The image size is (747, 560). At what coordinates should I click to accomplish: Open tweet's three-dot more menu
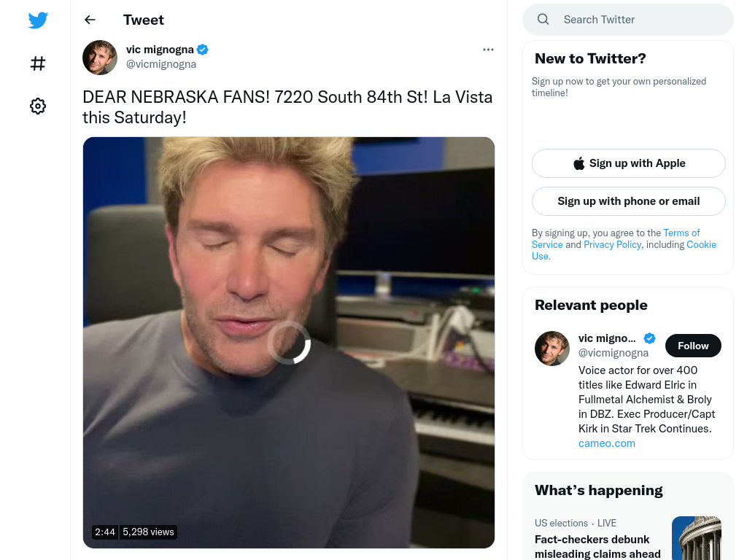(488, 50)
